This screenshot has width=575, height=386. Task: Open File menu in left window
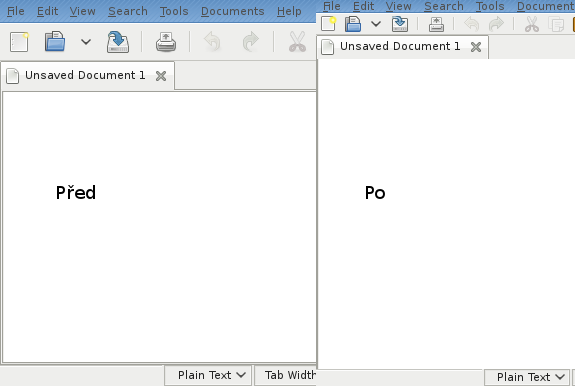coord(15,11)
